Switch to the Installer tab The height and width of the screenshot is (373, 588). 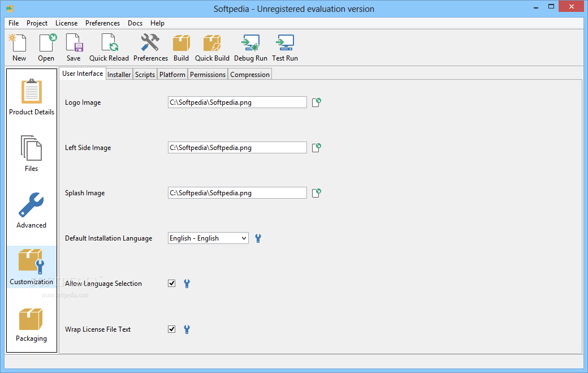click(x=119, y=74)
